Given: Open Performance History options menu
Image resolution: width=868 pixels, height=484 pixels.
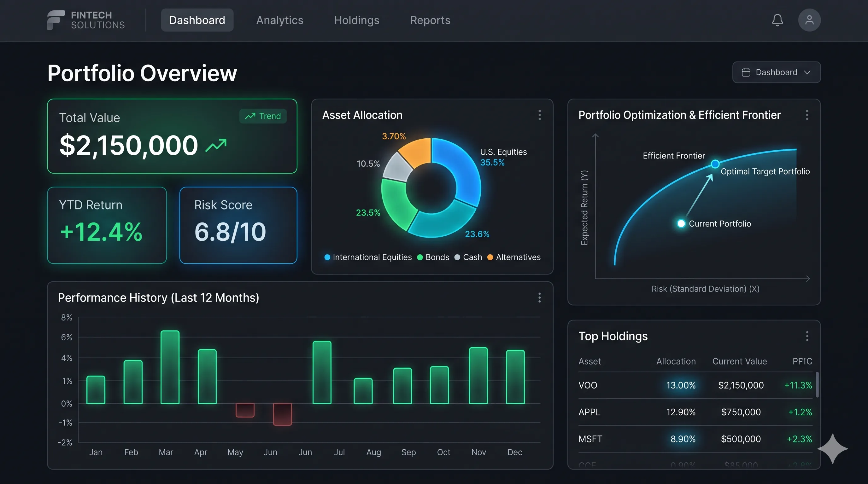Looking at the screenshot, I should point(539,297).
